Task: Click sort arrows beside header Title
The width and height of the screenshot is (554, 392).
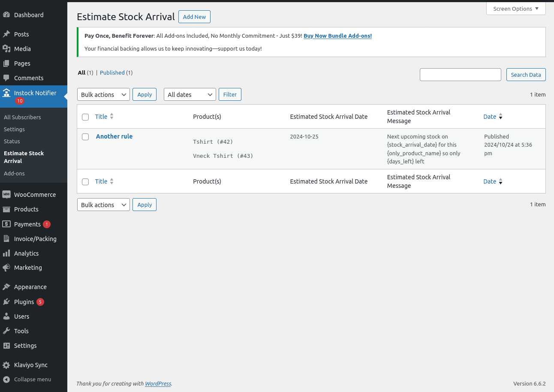Action: (111, 116)
